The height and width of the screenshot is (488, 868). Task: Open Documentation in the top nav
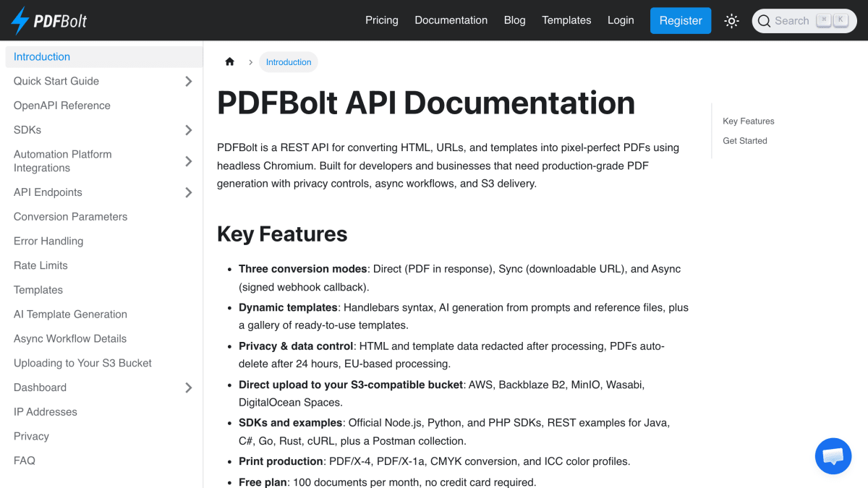[451, 20]
